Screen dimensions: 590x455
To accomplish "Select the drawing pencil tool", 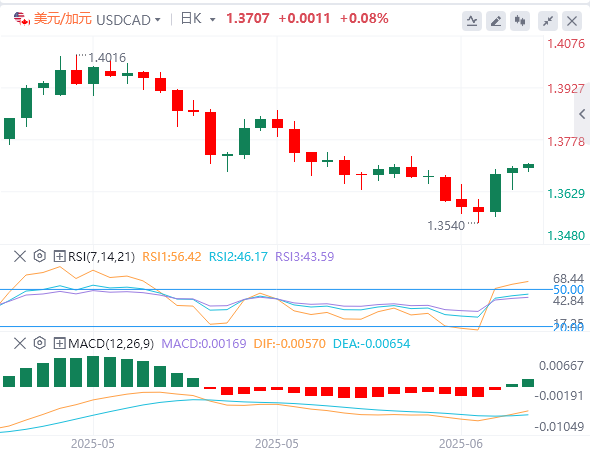I will (x=496, y=21).
